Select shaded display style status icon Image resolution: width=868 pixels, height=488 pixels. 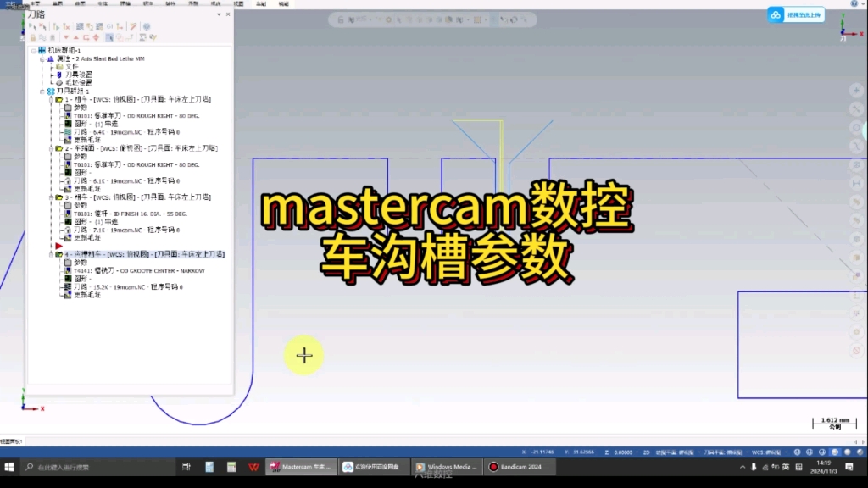tap(835, 452)
